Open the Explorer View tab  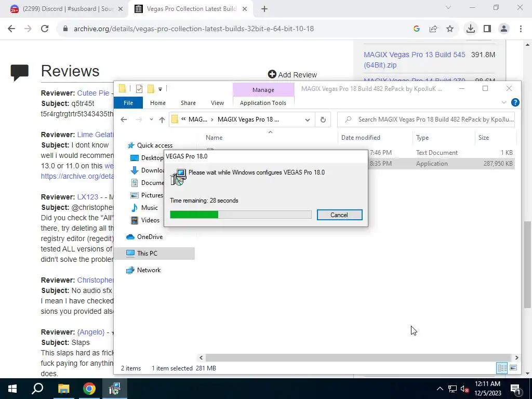pos(217,103)
